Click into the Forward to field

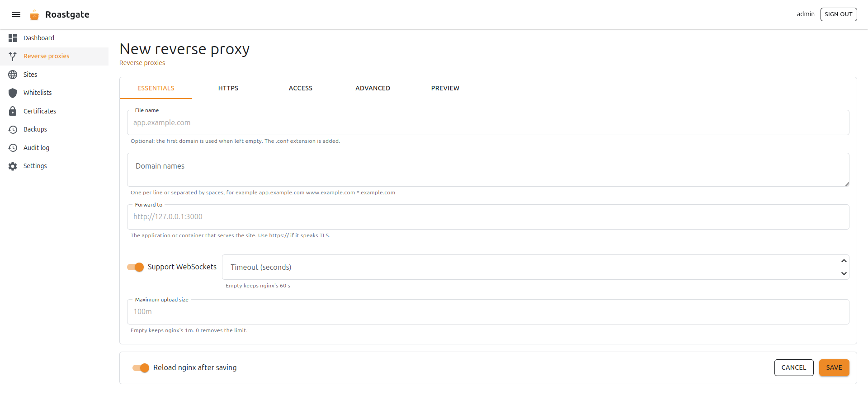488,217
